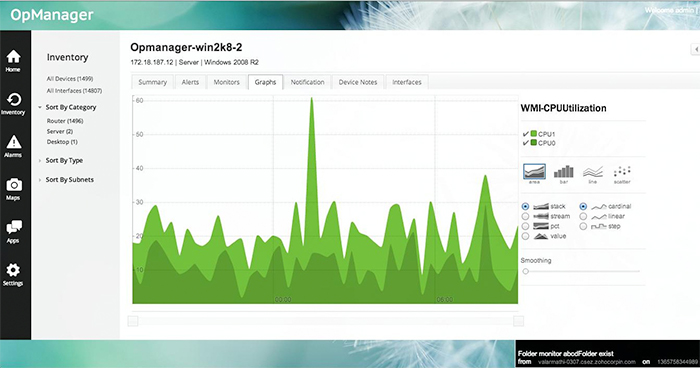Image resolution: width=700 pixels, height=369 pixels.
Task: Open Server (2) category
Action: 59,132
